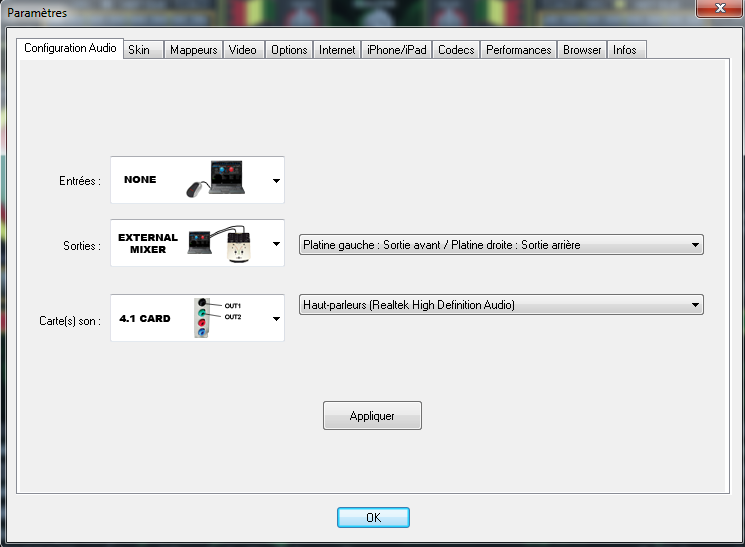
Task: Click the Entrées label
Action: 80,181
